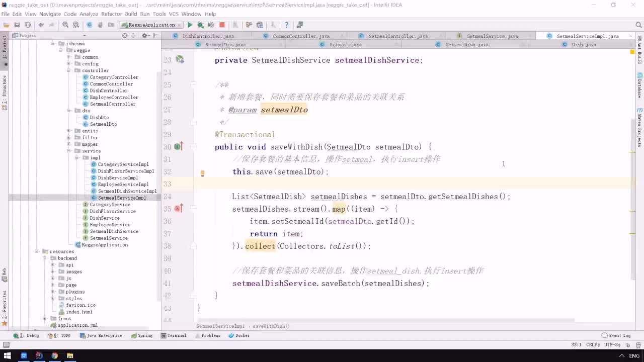Screen dimensions: 644x362
Task: Expand the mapper folder in tree
Action: point(68,144)
